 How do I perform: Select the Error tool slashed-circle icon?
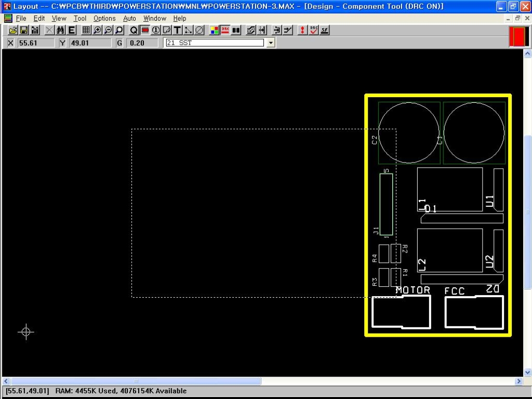pyautogui.click(x=199, y=30)
